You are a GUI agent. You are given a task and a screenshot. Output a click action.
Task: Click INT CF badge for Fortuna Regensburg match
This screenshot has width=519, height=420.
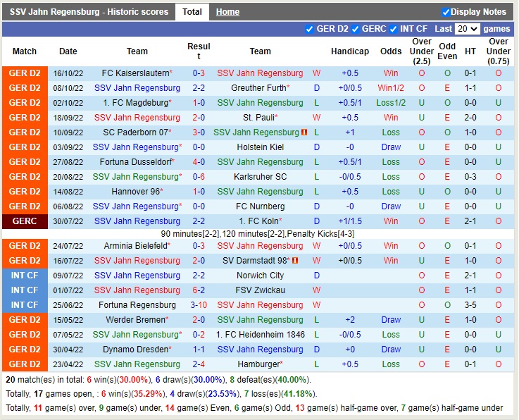click(25, 305)
